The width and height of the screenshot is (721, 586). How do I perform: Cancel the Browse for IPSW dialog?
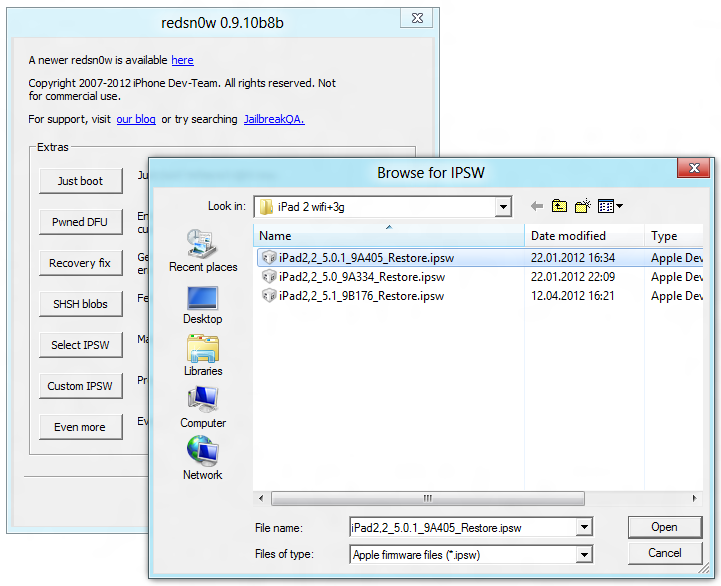click(664, 553)
